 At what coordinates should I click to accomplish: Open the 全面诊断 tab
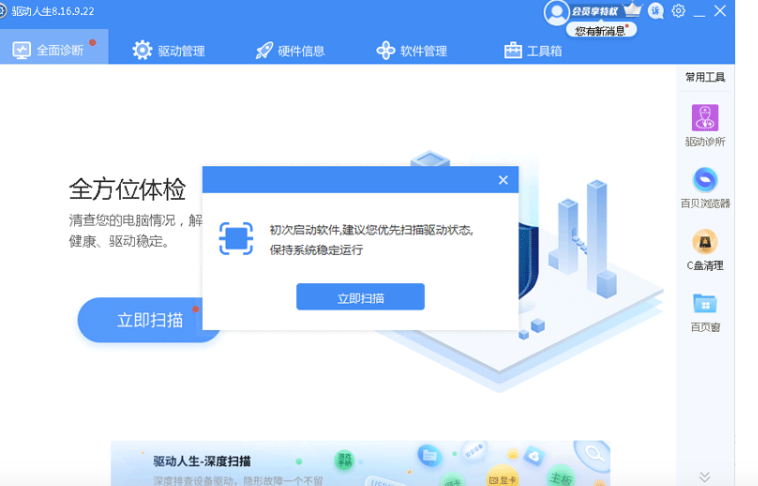click(x=53, y=50)
